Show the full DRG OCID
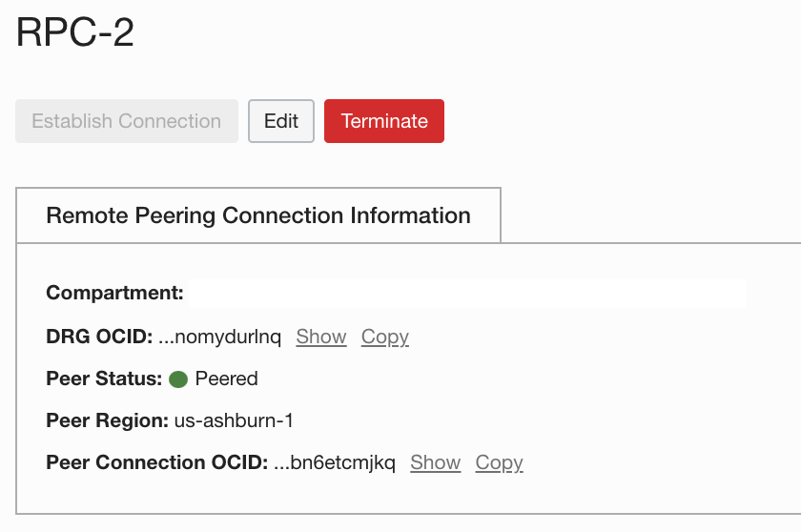This screenshot has height=532, width=801. coord(321,337)
